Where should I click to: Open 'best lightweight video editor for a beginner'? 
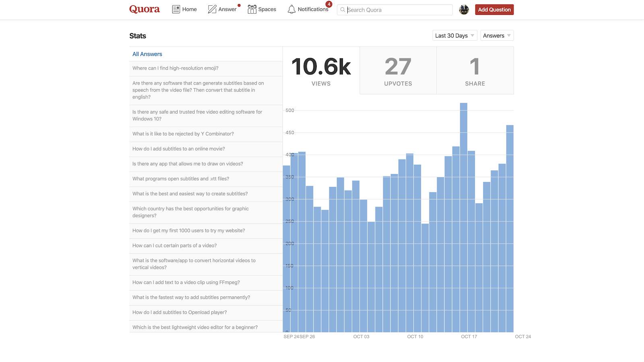coord(206,327)
